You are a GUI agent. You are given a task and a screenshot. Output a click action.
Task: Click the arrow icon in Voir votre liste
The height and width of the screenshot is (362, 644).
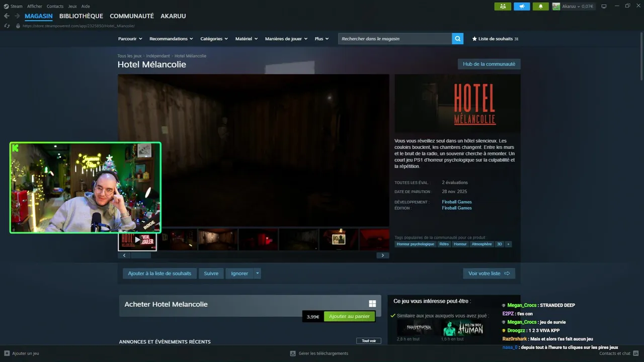click(x=507, y=274)
